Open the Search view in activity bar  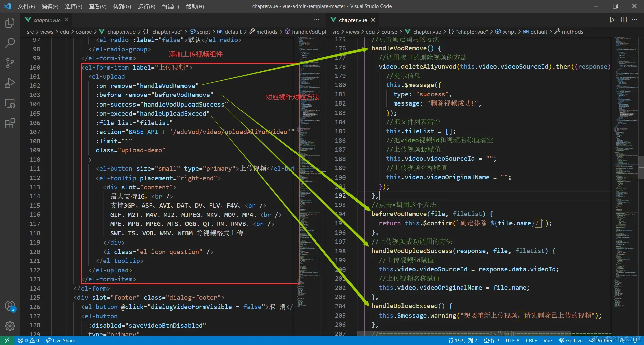pos(10,43)
